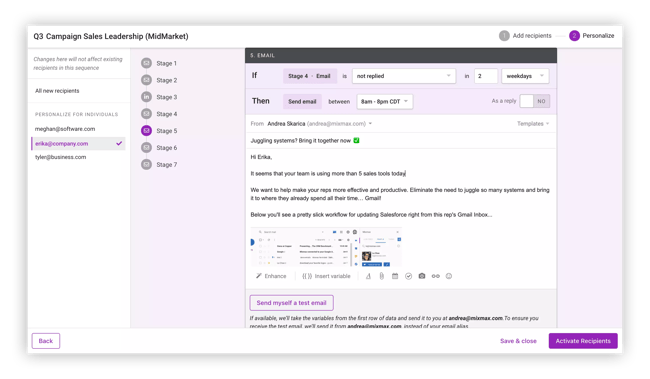Click the Stage 7 email icon
650x379 pixels.
[x=146, y=165]
